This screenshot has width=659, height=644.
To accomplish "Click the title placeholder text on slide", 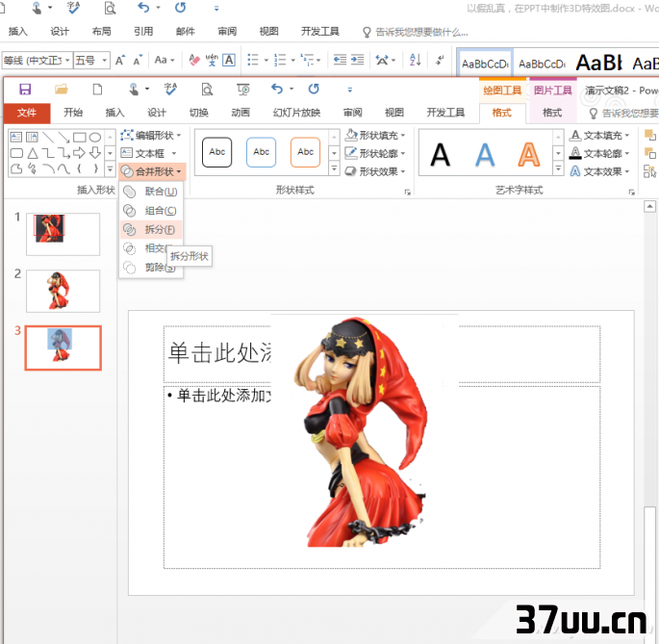I will 219,352.
